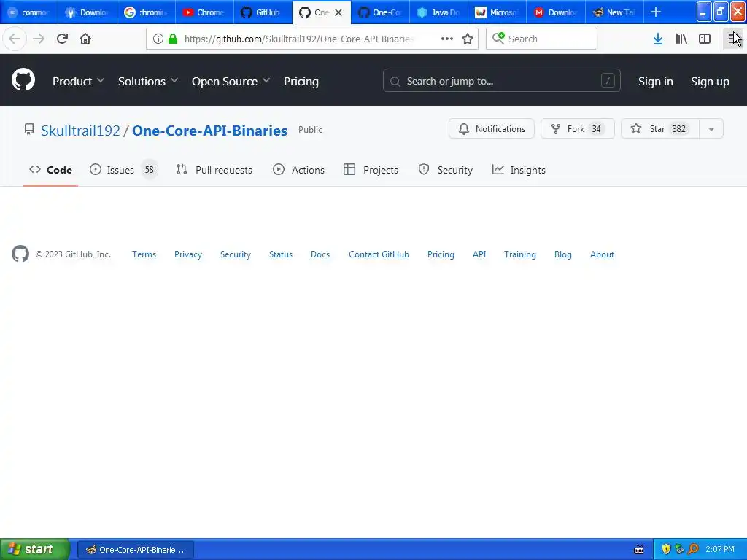Reload the current GitHub page
The image size is (747, 560).
(62, 39)
